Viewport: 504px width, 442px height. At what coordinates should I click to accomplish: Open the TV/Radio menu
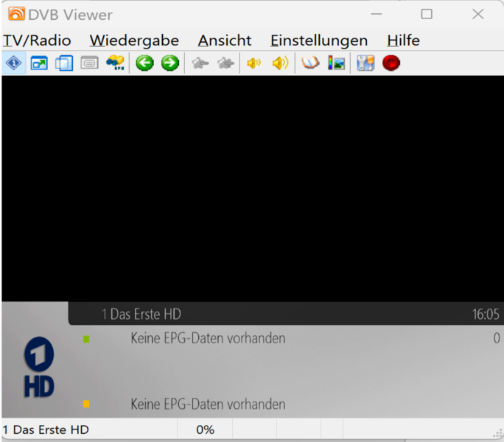click(37, 41)
